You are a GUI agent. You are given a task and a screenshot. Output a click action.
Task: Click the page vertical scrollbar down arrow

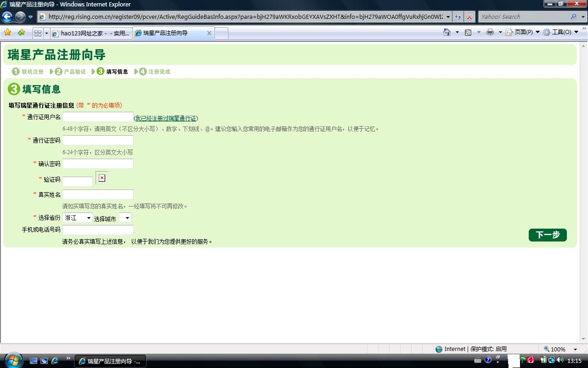(584, 339)
